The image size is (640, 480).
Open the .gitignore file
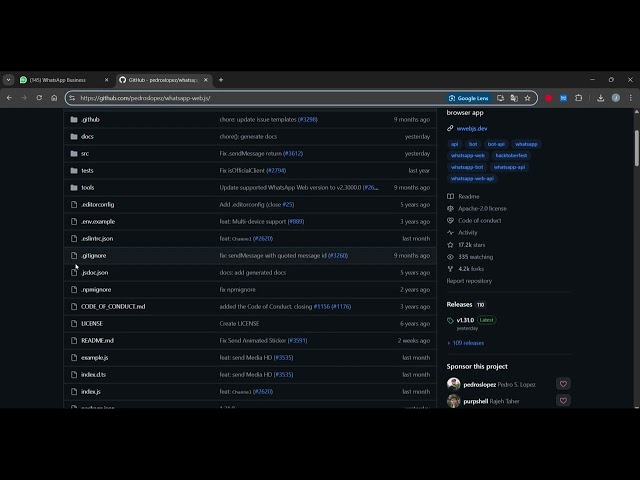point(93,256)
